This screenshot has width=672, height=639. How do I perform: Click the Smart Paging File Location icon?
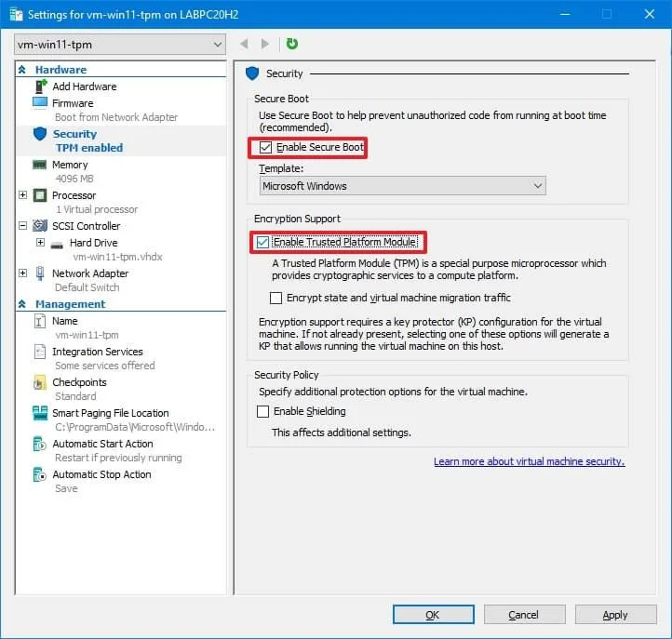click(40, 413)
